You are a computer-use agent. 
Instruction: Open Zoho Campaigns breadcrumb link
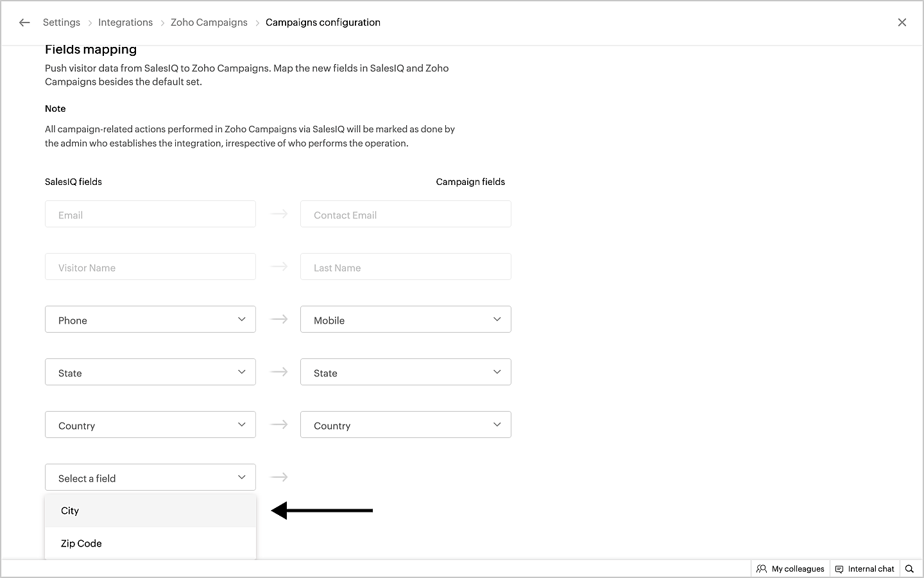(209, 22)
